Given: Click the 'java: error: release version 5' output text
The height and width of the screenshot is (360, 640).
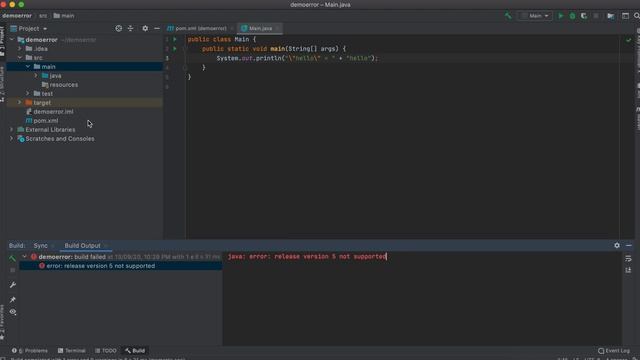Looking at the screenshot, I should (307, 256).
